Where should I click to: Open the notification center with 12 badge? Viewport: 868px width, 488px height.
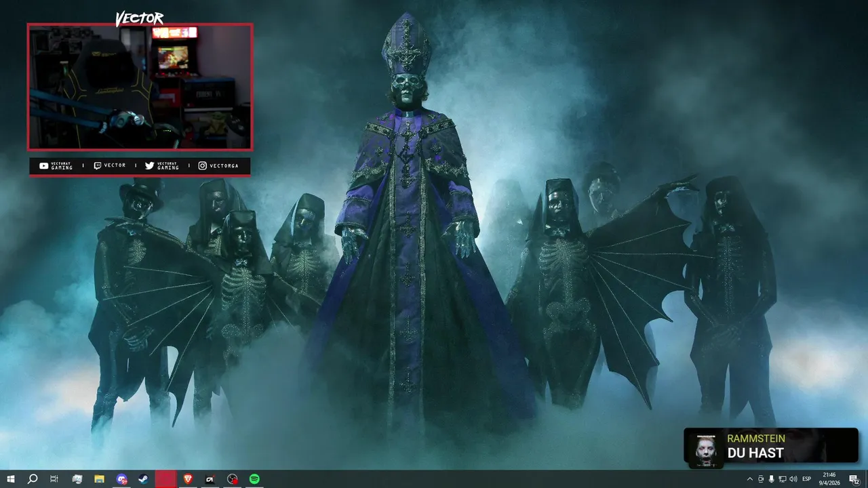[x=854, y=479]
